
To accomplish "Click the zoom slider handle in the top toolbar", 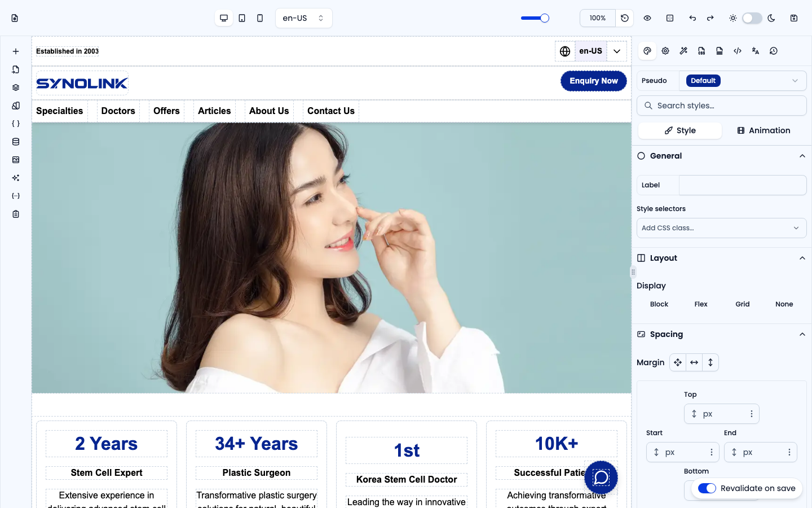I will [545, 18].
